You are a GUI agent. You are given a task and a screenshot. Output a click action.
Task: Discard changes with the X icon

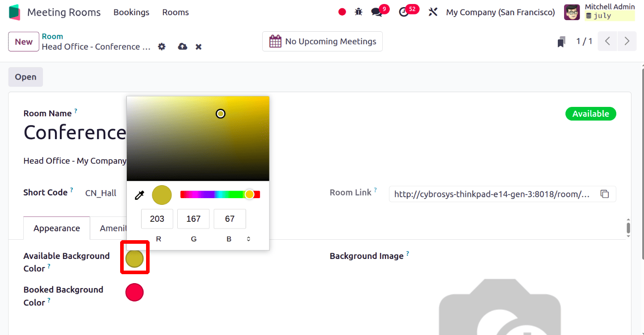click(x=199, y=47)
